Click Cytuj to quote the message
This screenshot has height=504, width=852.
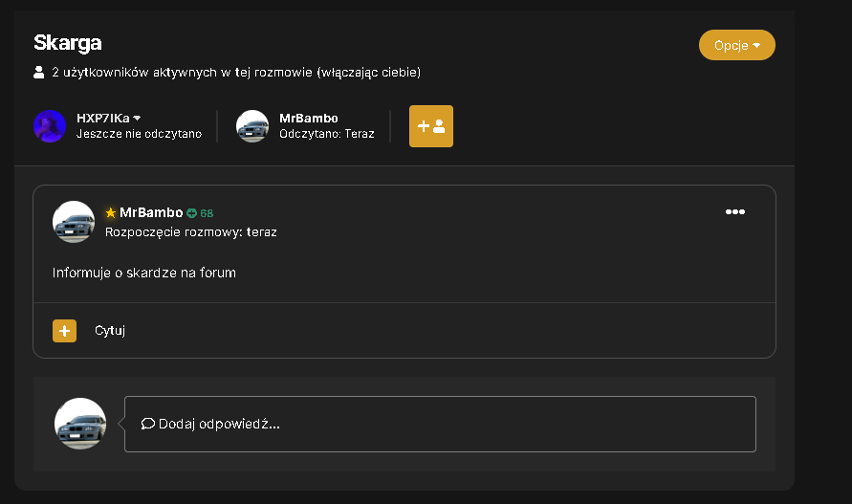[x=110, y=331]
